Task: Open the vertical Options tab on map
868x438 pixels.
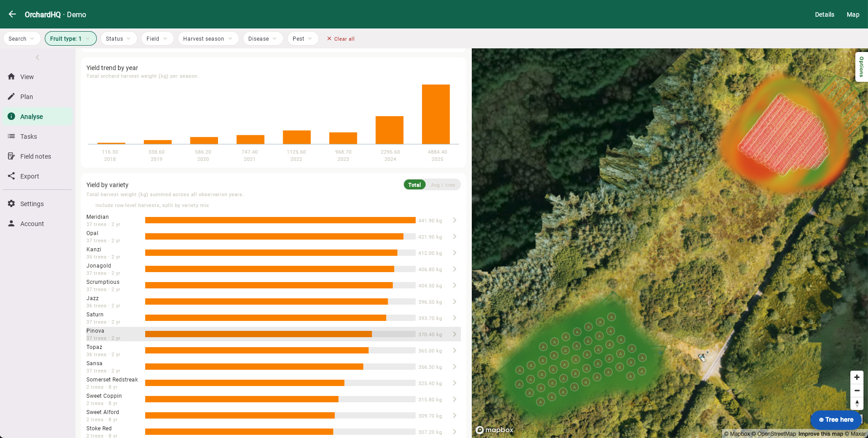Action: click(x=861, y=67)
